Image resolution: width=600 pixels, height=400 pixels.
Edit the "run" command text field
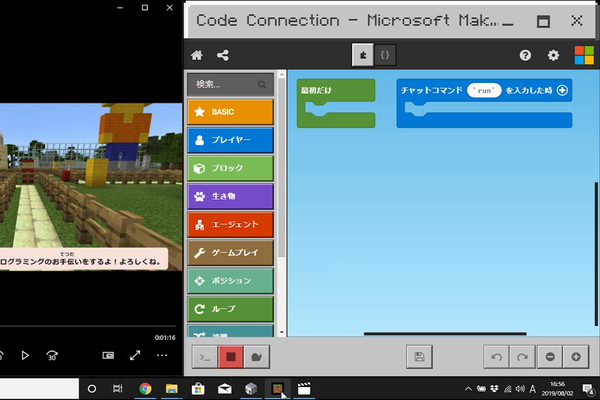pos(484,90)
